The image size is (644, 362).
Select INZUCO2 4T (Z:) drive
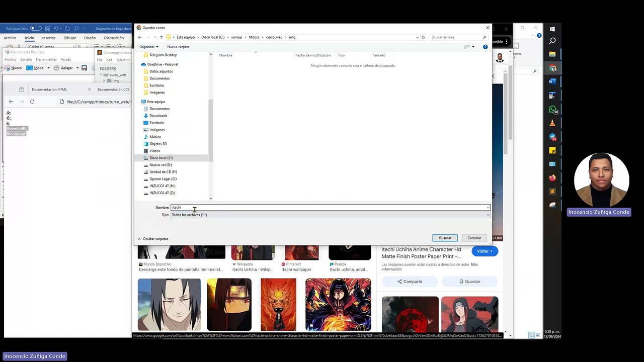pyautogui.click(x=159, y=193)
